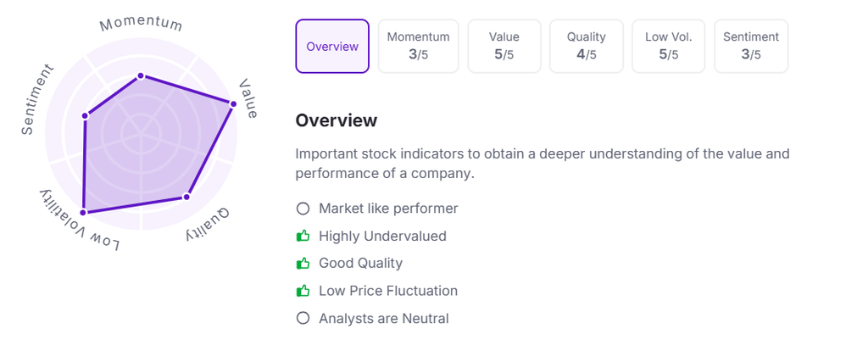The image size is (868, 351).
Task: Click the thumbs-up icon beside Highly Undervalued
Action: pos(303,236)
